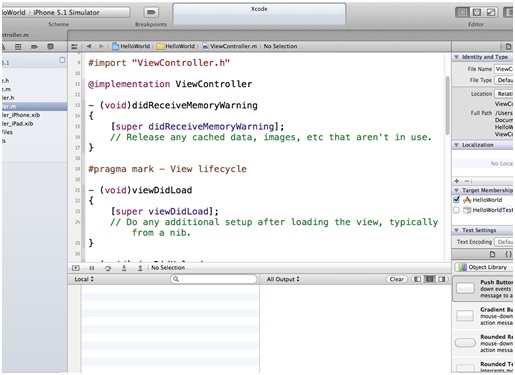The image size is (515, 375).
Task: Select the Rounded Rect Button library item
Action: 483,343
